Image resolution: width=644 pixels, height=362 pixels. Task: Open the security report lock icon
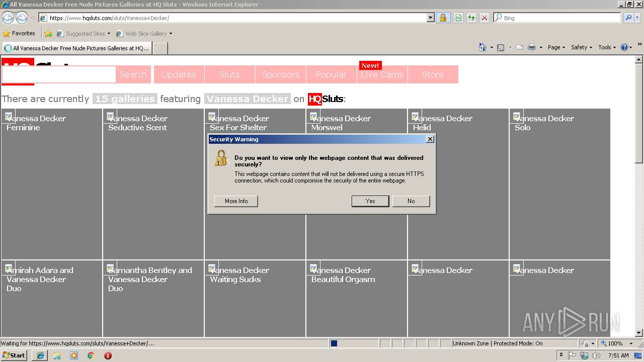pyautogui.click(x=443, y=18)
